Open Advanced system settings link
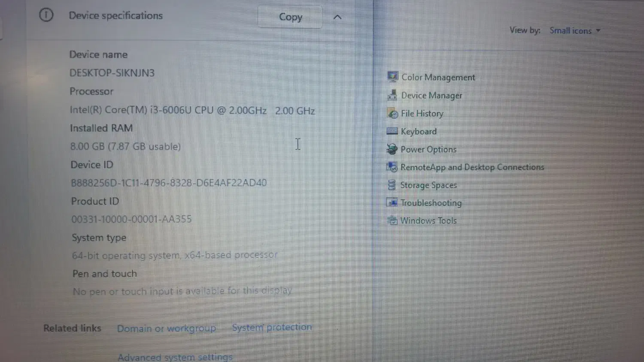This screenshot has width=644, height=362. 175,357
